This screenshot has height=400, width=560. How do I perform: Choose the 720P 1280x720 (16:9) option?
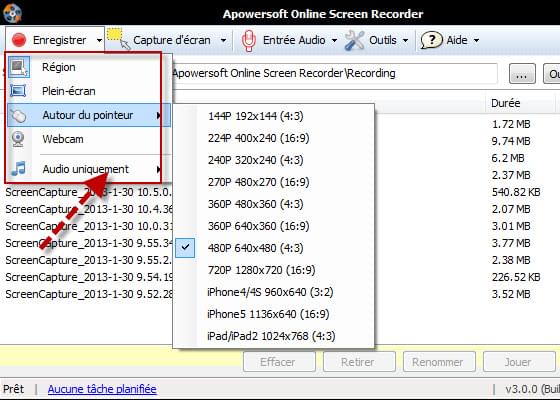click(261, 270)
